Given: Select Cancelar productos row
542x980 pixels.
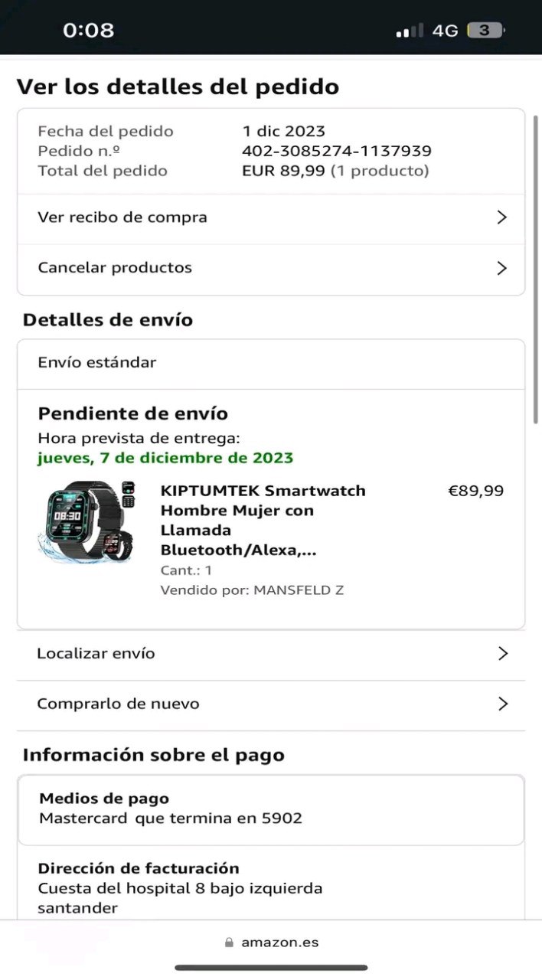Looking at the screenshot, I should tap(271, 268).
